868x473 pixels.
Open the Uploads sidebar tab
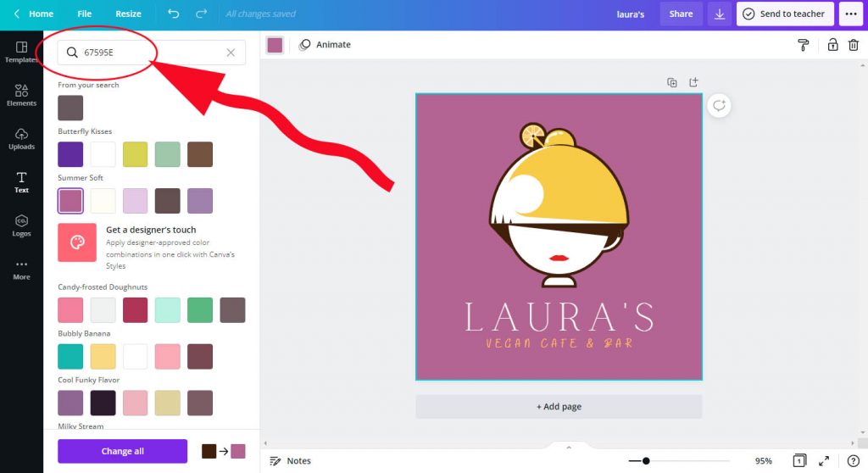[21, 139]
